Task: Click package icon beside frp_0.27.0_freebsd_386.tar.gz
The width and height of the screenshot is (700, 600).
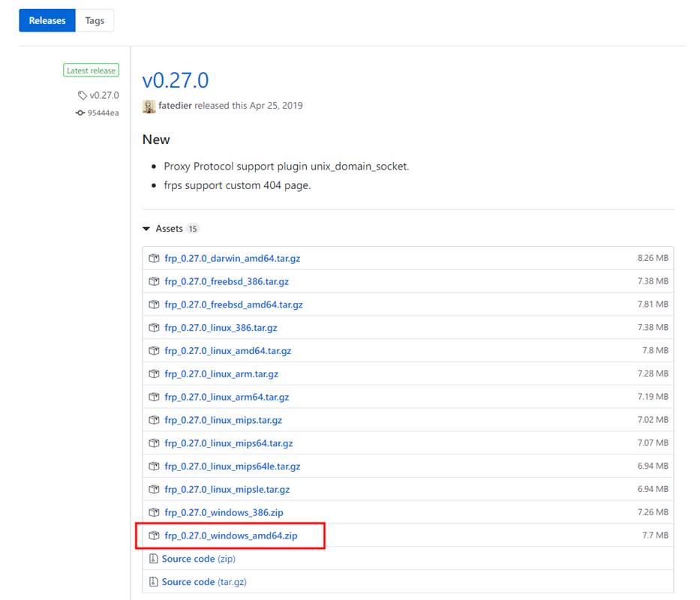Action: tap(154, 281)
